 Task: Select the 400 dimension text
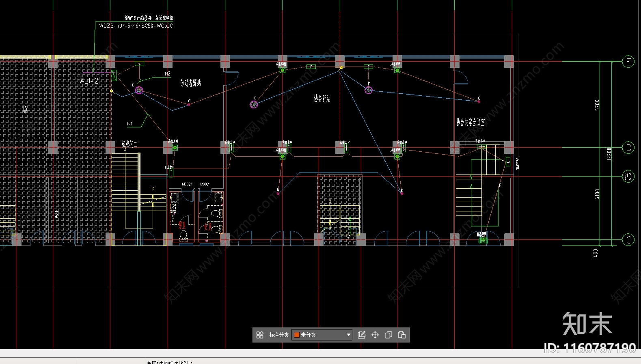pyautogui.click(x=596, y=253)
